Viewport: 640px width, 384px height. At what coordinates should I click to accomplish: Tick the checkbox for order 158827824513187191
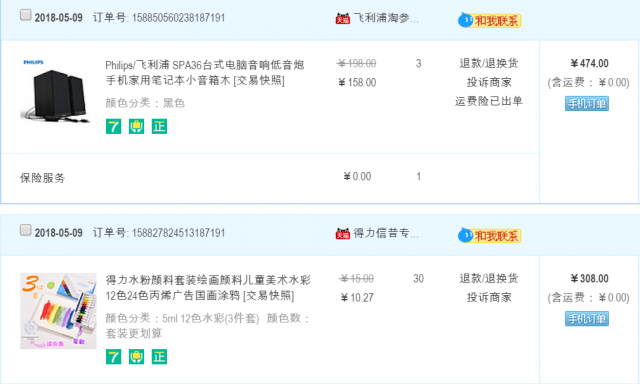[x=25, y=230]
